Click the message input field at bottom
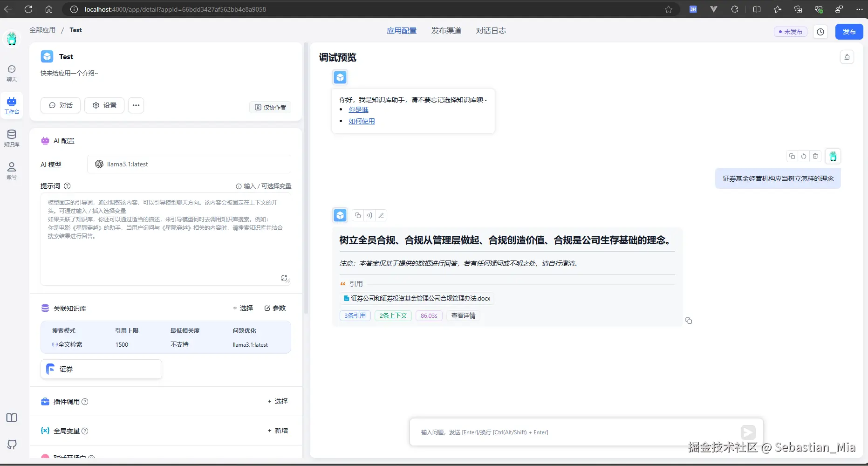 [559, 432]
